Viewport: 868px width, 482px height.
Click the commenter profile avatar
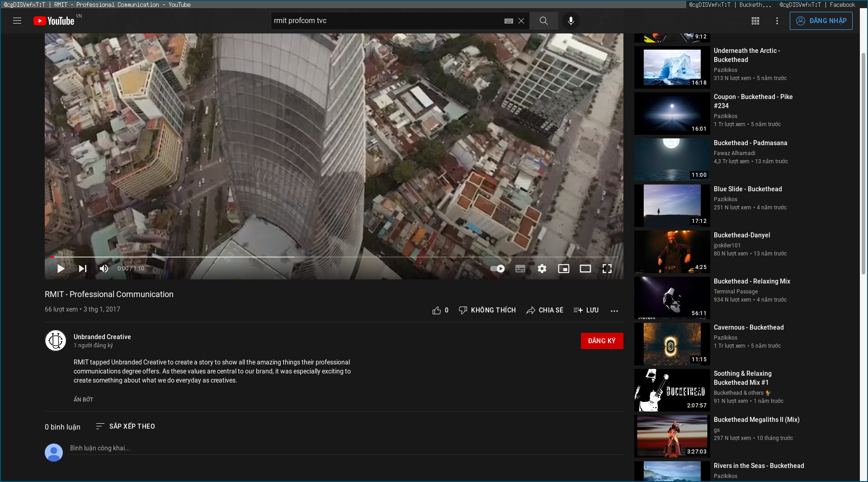[54, 452]
